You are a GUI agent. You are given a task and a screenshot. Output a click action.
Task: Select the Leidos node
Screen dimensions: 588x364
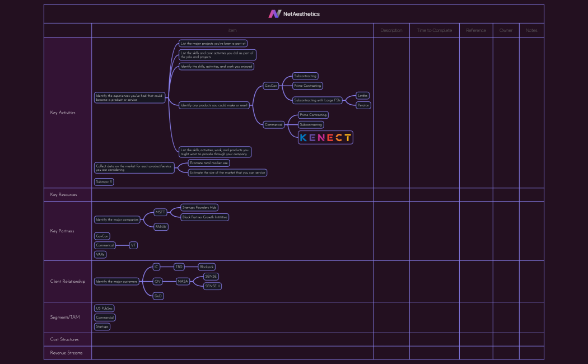tap(363, 96)
